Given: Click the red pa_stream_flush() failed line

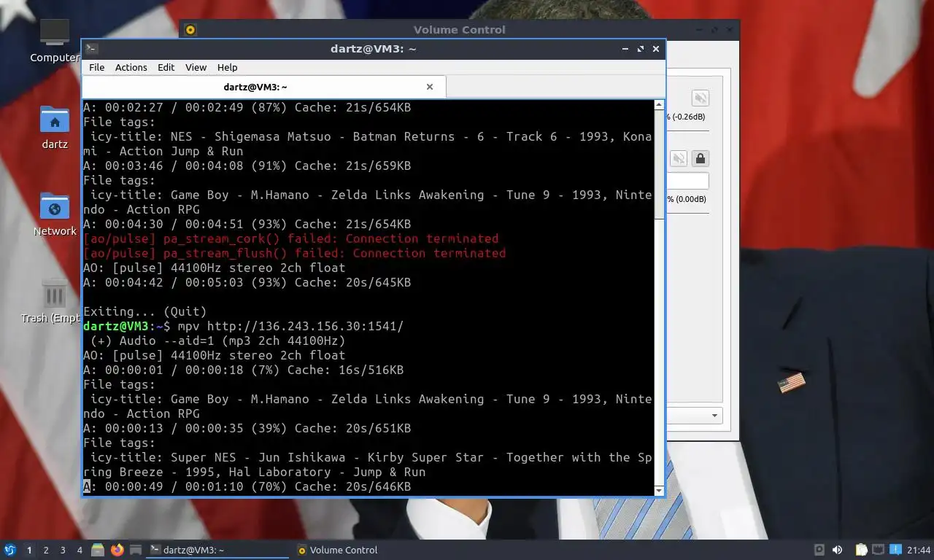Looking at the screenshot, I should click(x=295, y=253).
